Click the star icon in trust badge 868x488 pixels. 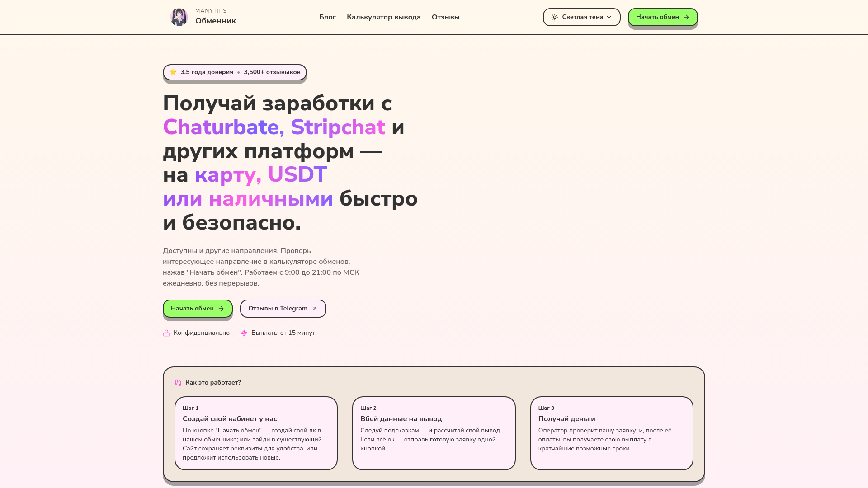pos(173,72)
